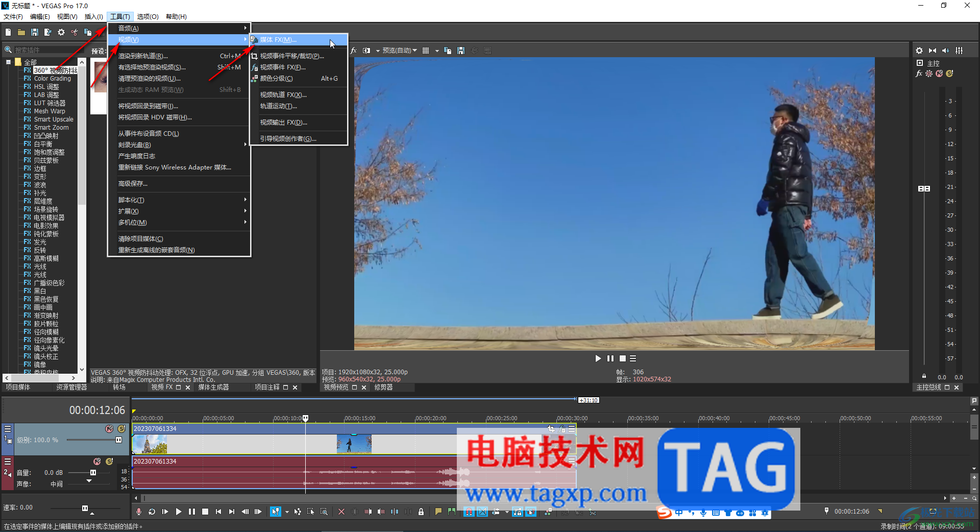Select the Video Event Pan/Crop menu item

pyautogui.click(x=298, y=56)
